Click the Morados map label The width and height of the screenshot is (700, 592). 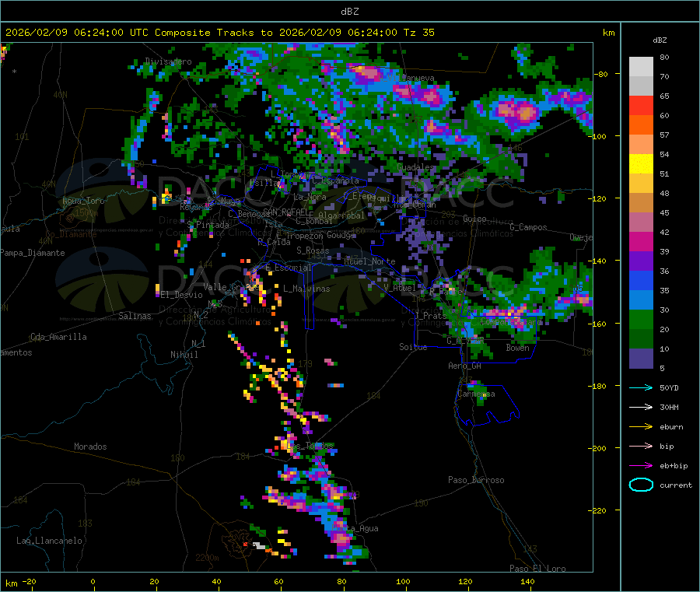pyautogui.click(x=90, y=447)
